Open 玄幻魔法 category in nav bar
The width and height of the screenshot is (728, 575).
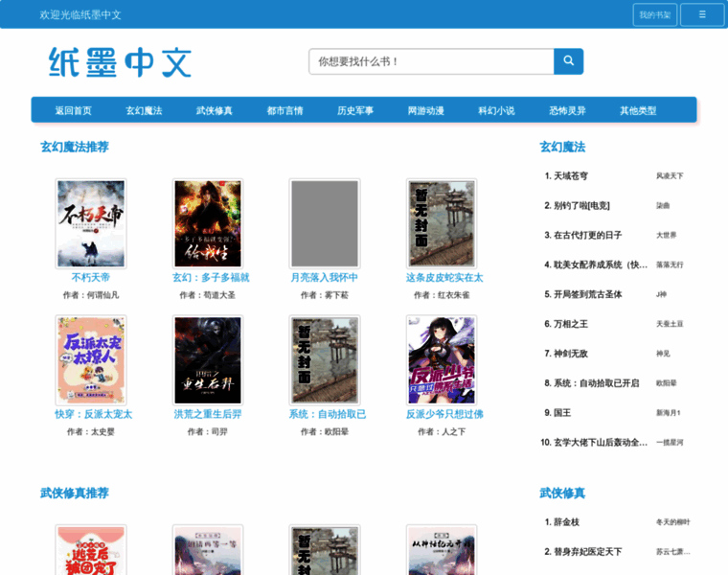[x=144, y=110]
